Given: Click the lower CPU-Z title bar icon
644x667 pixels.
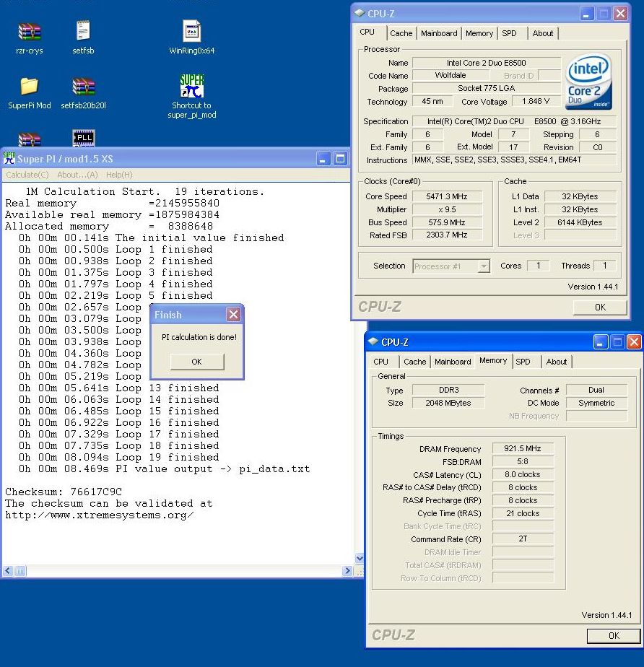Looking at the screenshot, I should point(373,341).
